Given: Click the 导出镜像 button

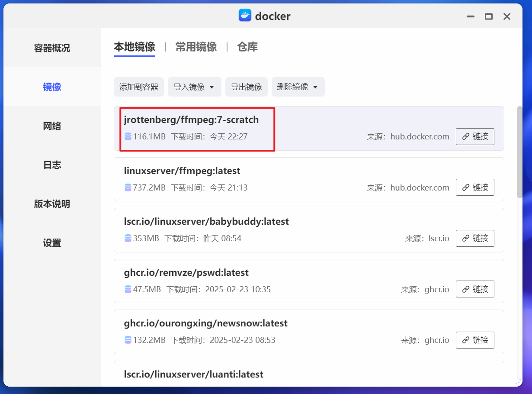Looking at the screenshot, I should tap(247, 87).
